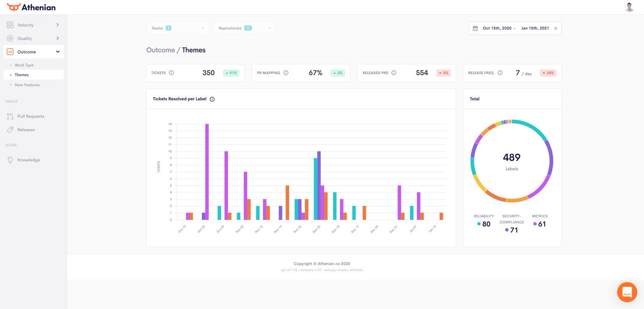644x309 pixels.
Task: Click the Reliability teal legend dot
Action: [x=479, y=224]
